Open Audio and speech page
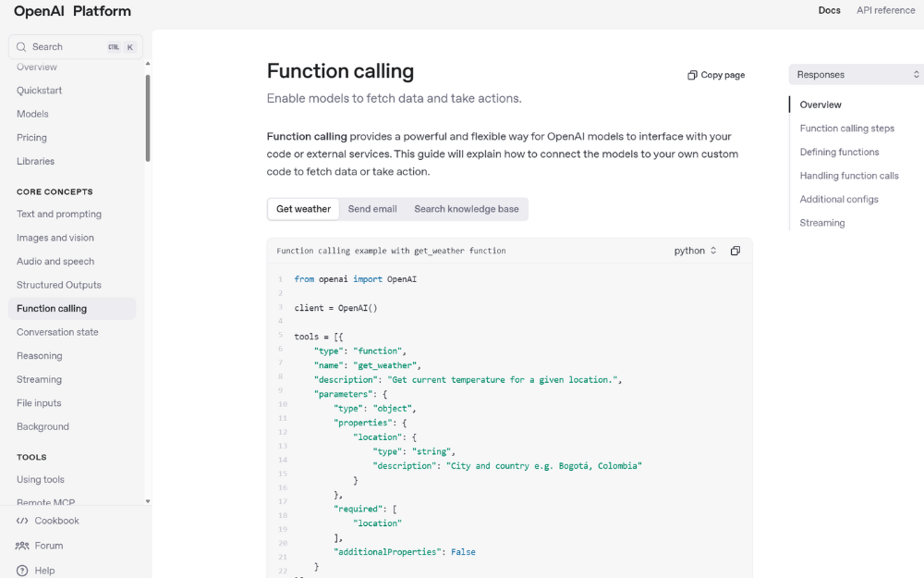 pyautogui.click(x=55, y=262)
